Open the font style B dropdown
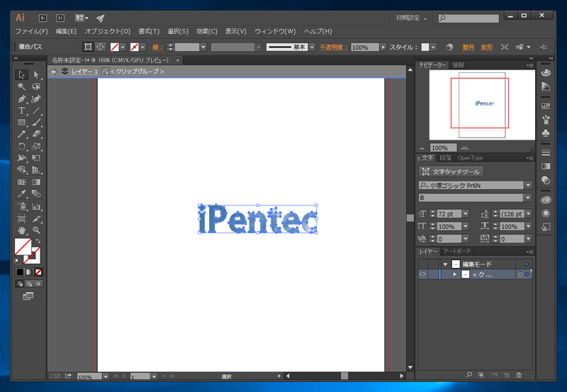567x392 pixels. tap(528, 198)
